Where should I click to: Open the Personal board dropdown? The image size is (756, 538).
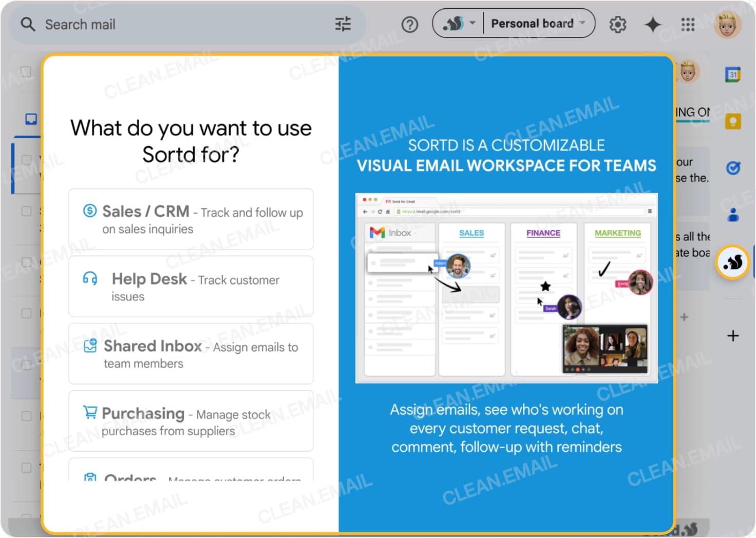pos(536,23)
